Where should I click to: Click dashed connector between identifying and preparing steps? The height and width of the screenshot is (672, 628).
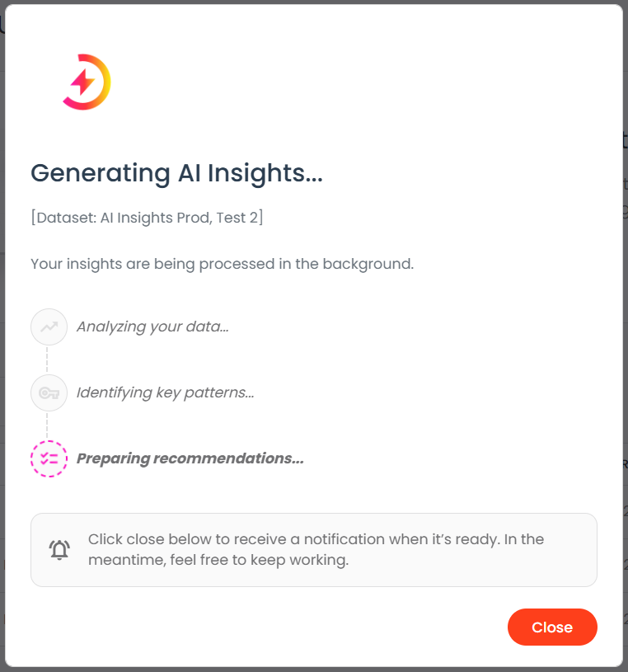(48, 425)
